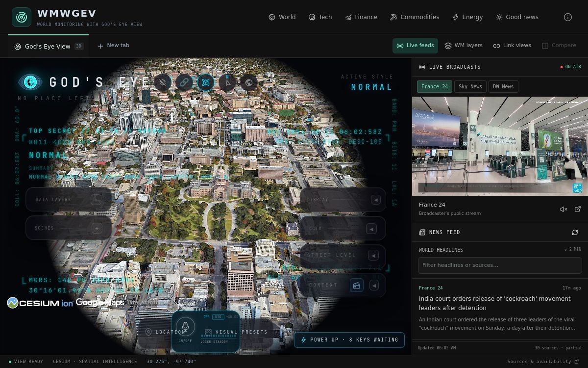Screen dimensions: 588x368
Task: Open the World menu
Action: [282, 17]
